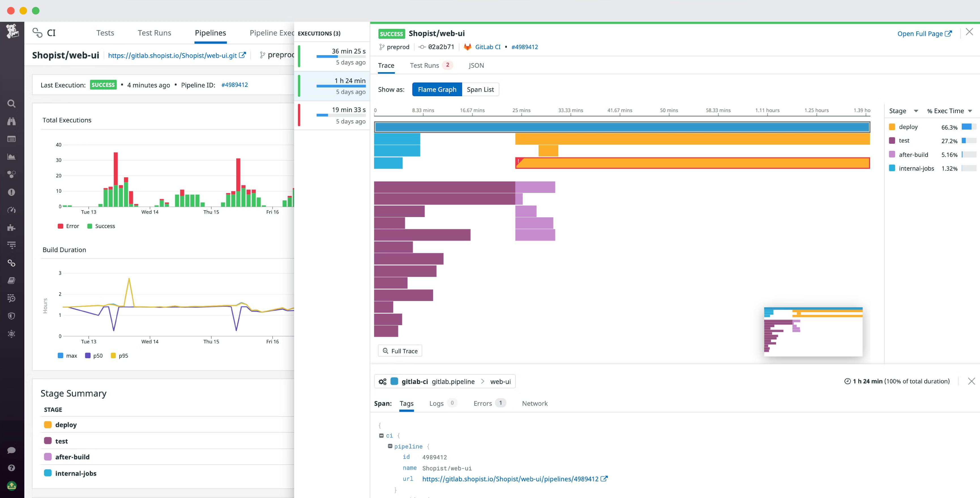Switch view to Span List
980x498 pixels.
480,89
